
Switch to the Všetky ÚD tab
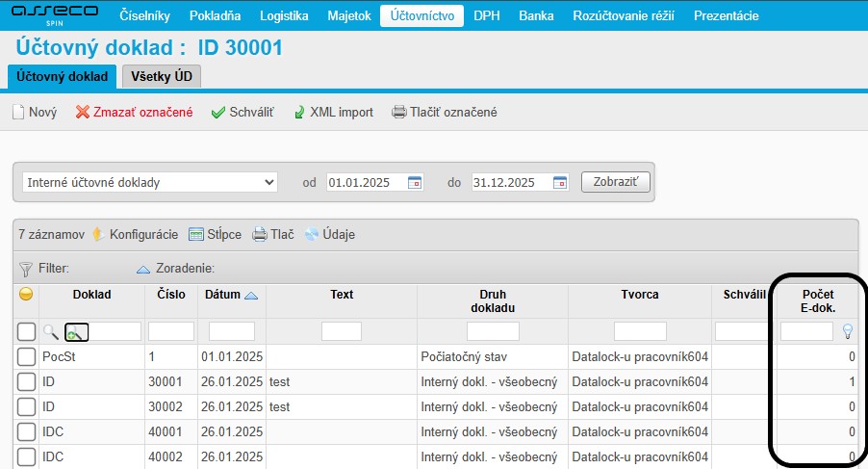coord(159,77)
